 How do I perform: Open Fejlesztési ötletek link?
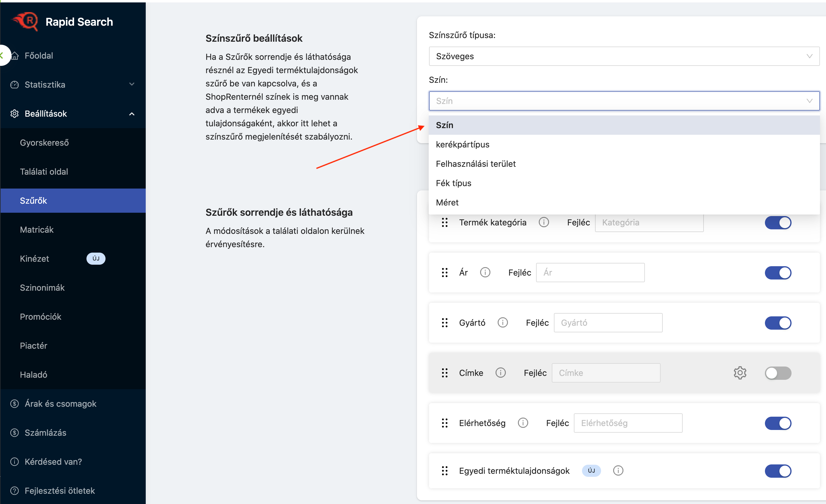click(60, 491)
